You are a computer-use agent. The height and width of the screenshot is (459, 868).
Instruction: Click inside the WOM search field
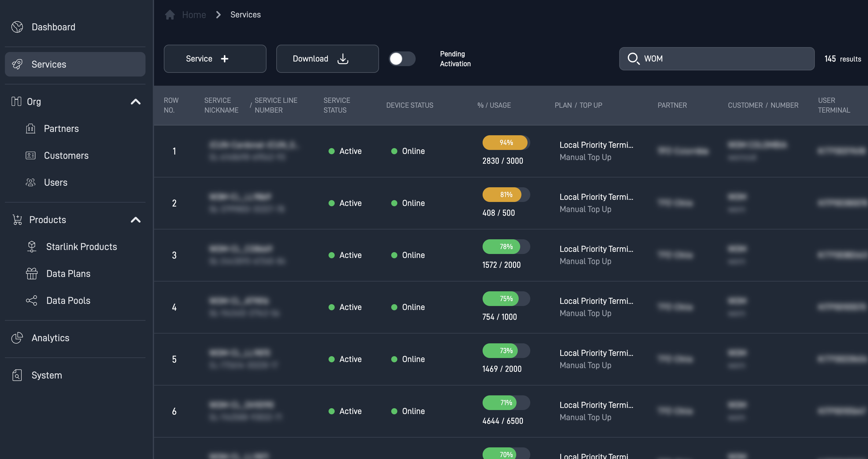(x=717, y=59)
